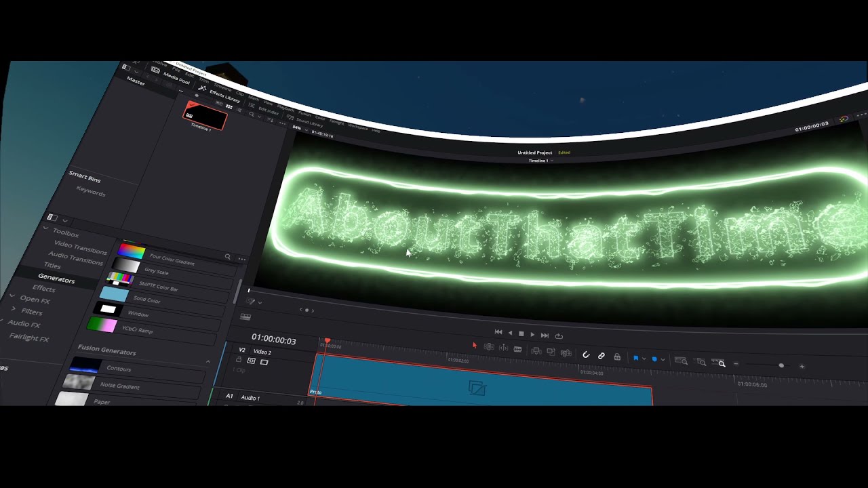Select Video Transitions in Toolbox
The image size is (868, 488).
tap(80, 247)
